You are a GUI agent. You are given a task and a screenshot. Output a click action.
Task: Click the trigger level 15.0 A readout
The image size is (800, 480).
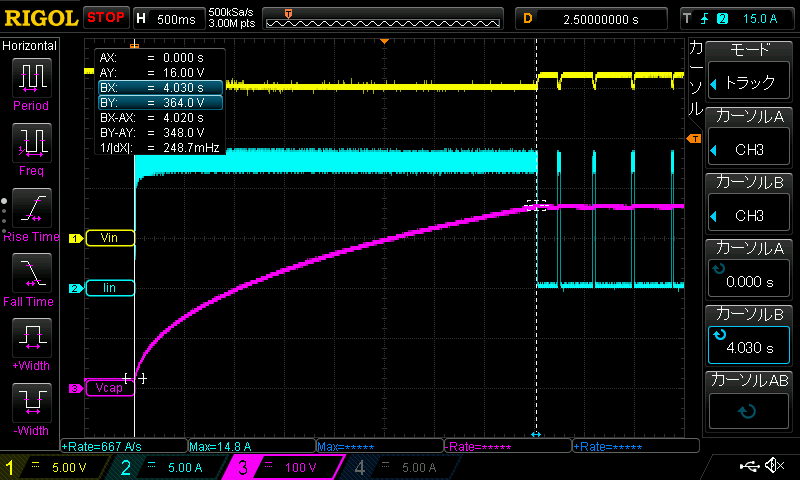click(x=760, y=19)
